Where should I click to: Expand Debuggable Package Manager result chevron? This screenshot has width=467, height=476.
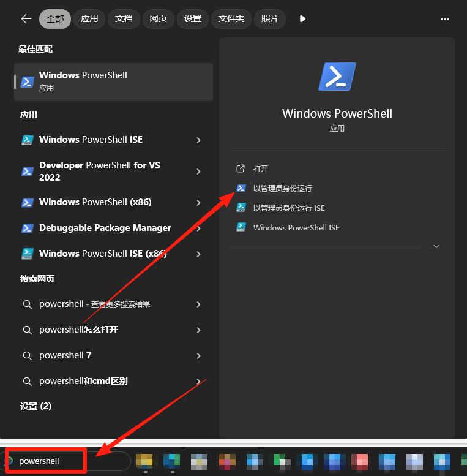pyautogui.click(x=199, y=229)
